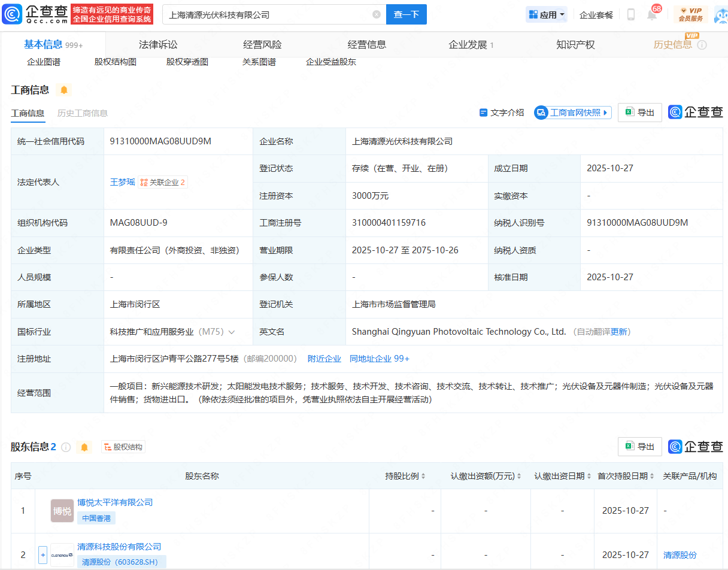Select 历史工商信息 sub-tab

[83, 113]
